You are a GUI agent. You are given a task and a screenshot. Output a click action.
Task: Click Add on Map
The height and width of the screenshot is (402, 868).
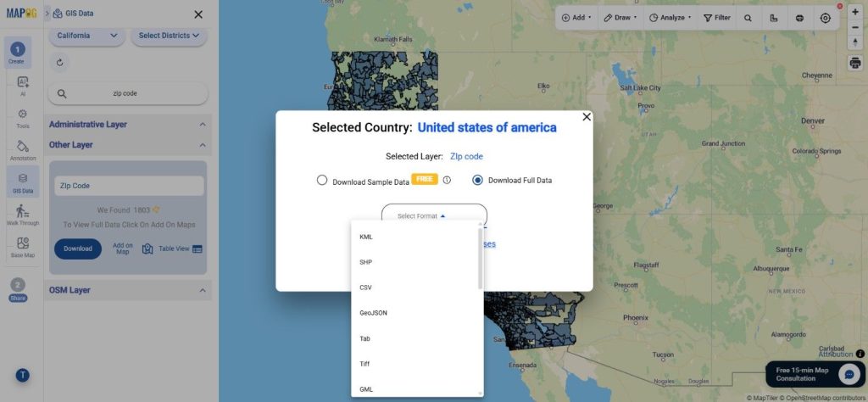pyautogui.click(x=123, y=248)
